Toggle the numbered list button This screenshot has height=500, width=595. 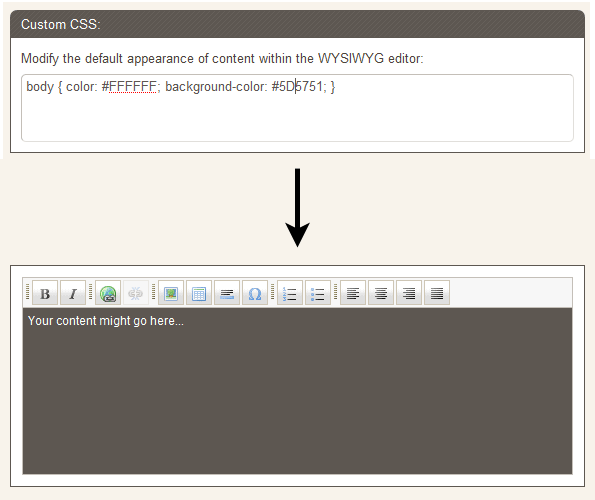point(290,293)
